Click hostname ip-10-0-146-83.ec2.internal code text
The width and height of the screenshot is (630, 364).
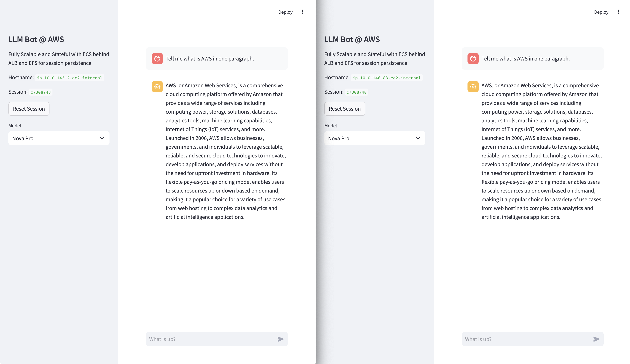coord(386,78)
